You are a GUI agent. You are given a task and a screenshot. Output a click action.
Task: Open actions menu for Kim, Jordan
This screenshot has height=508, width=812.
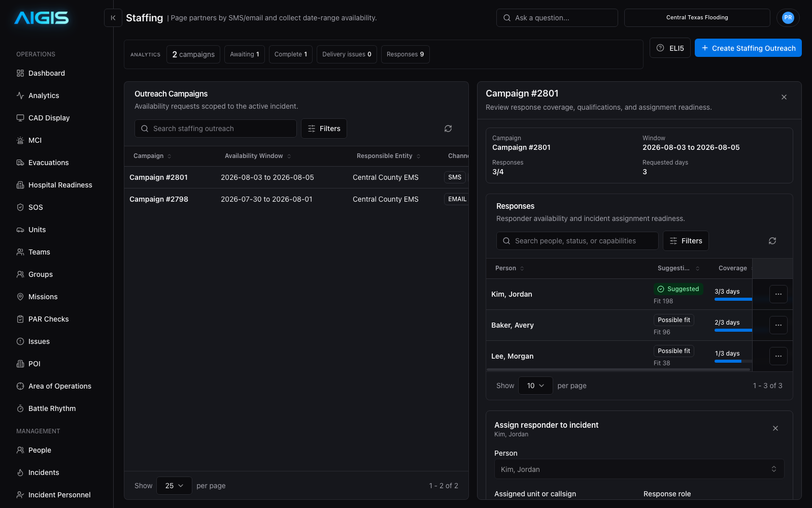point(779,294)
